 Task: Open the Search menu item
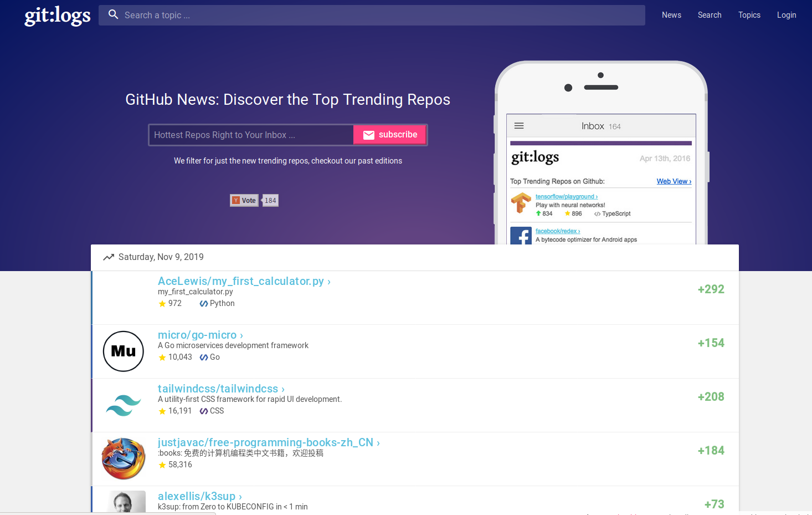(710, 15)
